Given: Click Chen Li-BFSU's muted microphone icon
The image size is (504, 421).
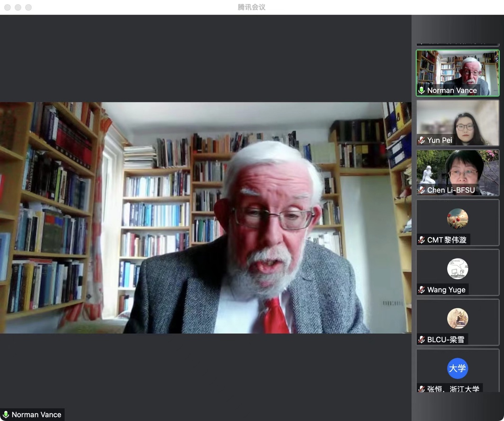Looking at the screenshot, I should [421, 190].
